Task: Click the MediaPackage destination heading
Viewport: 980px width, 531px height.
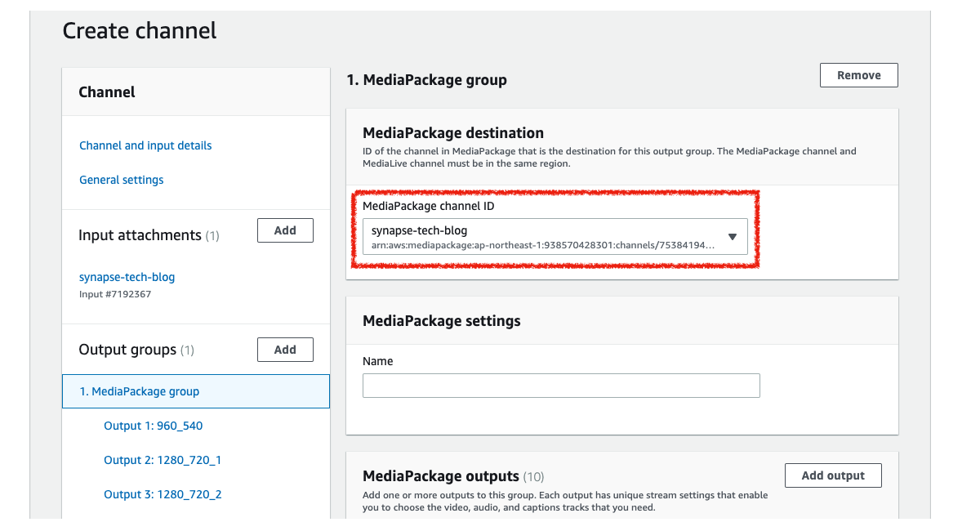Action: pyautogui.click(x=453, y=133)
